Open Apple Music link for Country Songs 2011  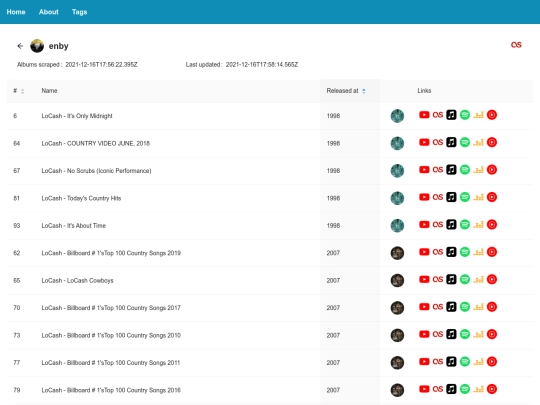click(x=451, y=362)
